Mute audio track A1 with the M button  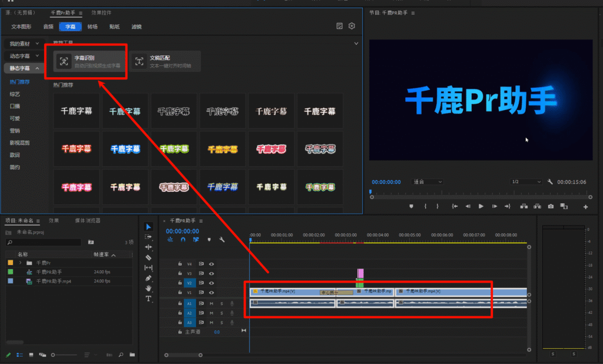211,303
